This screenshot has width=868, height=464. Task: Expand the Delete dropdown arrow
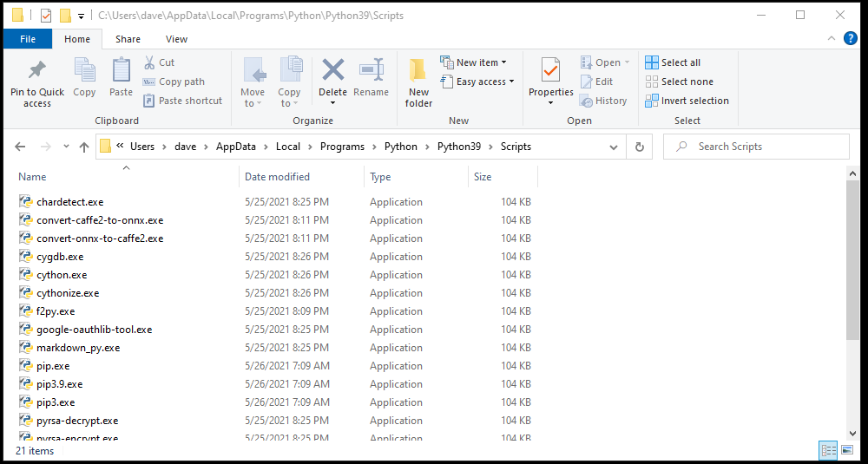pos(332,103)
